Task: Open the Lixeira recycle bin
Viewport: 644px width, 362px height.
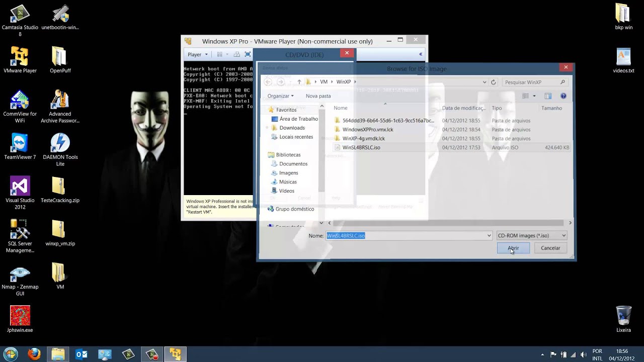Action: [x=623, y=319]
